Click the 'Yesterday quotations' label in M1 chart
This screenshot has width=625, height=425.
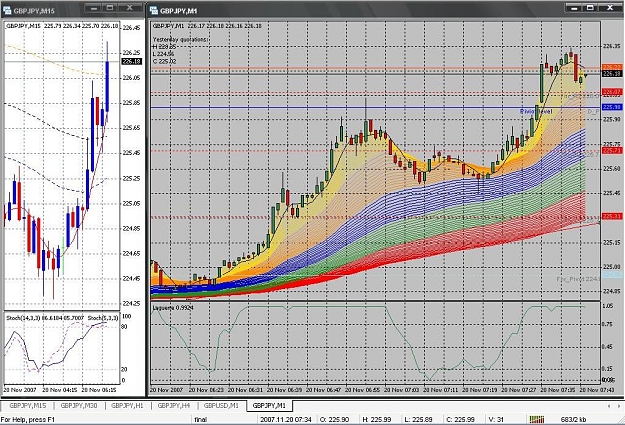pos(181,39)
